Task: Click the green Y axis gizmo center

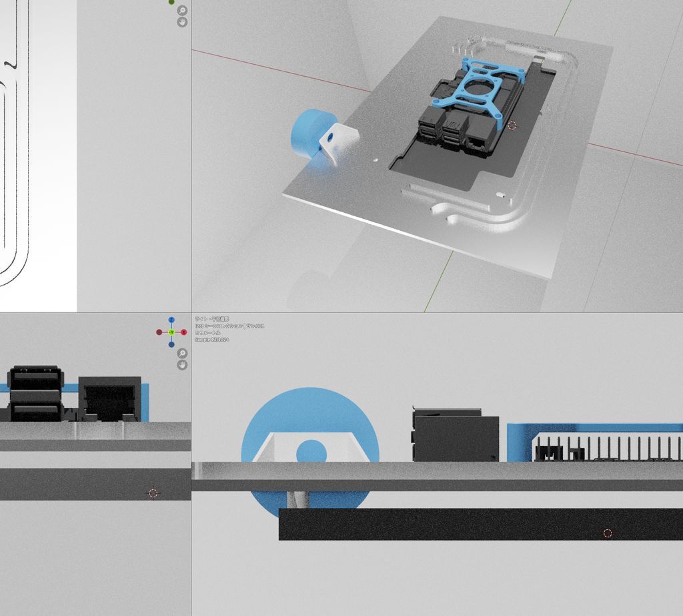Action: point(171,332)
